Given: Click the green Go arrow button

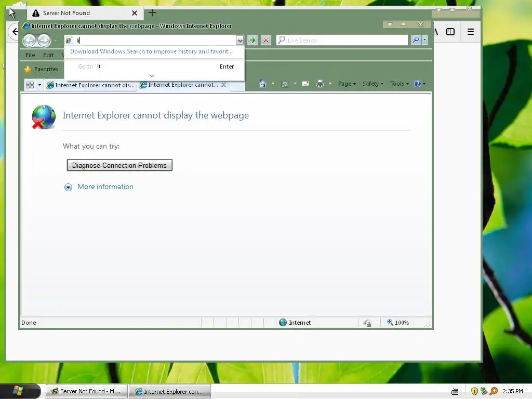Looking at the screenshot, I should (x=252, y=40).
